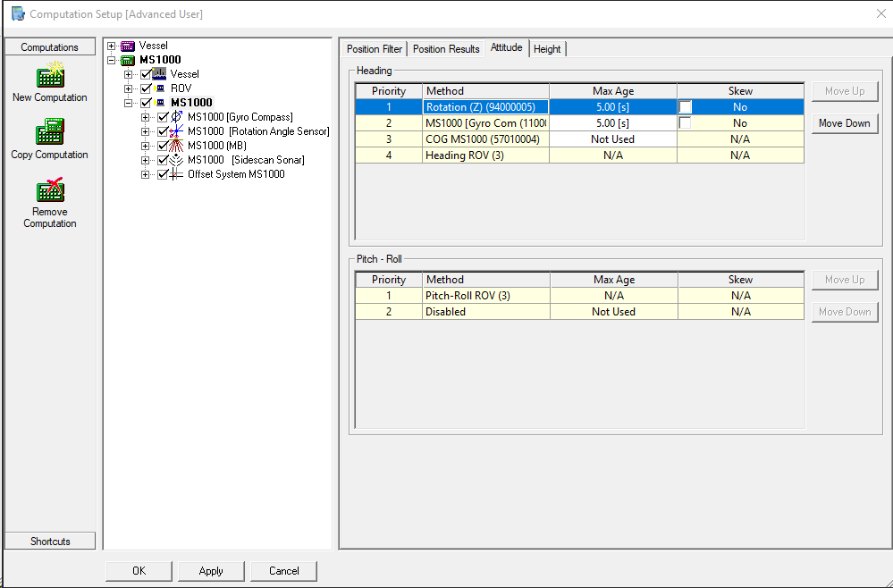Click Max Age field of Rotation (Z)
The image size is (893, 588).
(612, 107)
